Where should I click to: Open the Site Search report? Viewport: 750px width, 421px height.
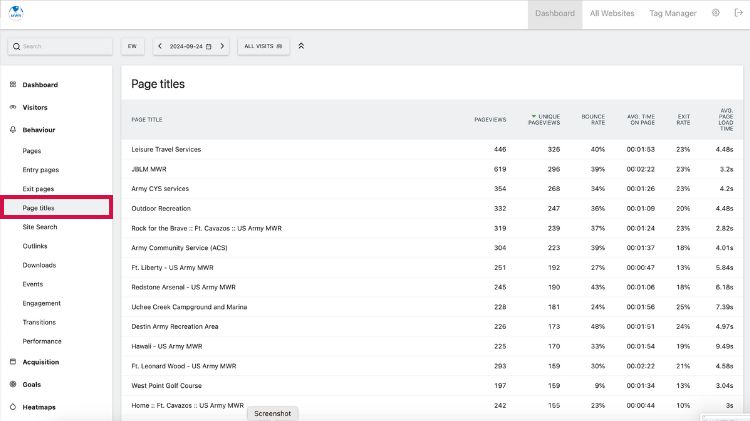click(40, 227)
